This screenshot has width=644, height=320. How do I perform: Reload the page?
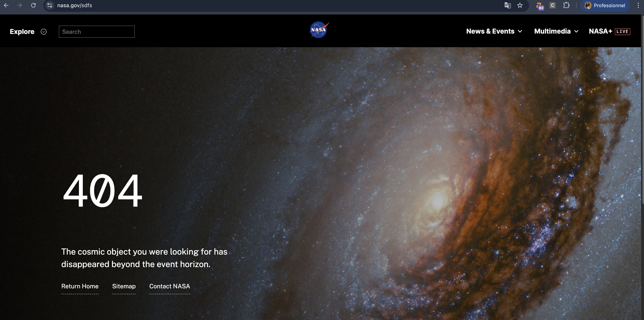(34, 5)
